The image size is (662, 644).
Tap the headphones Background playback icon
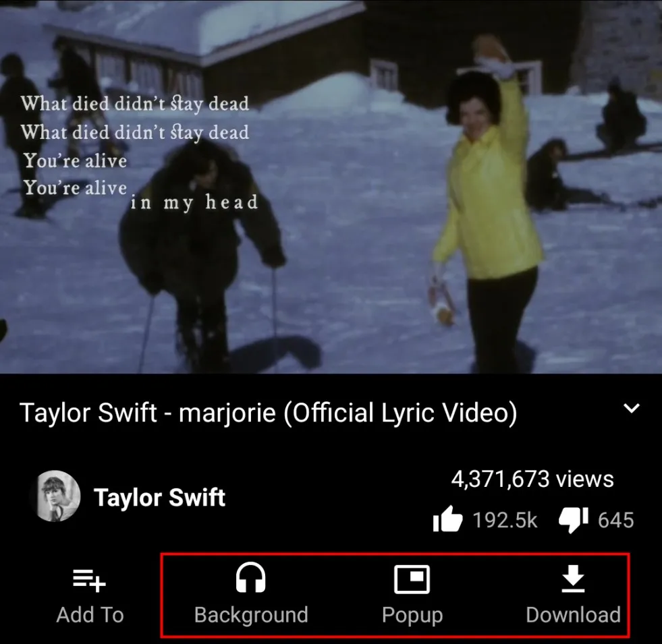coord(250,578)
